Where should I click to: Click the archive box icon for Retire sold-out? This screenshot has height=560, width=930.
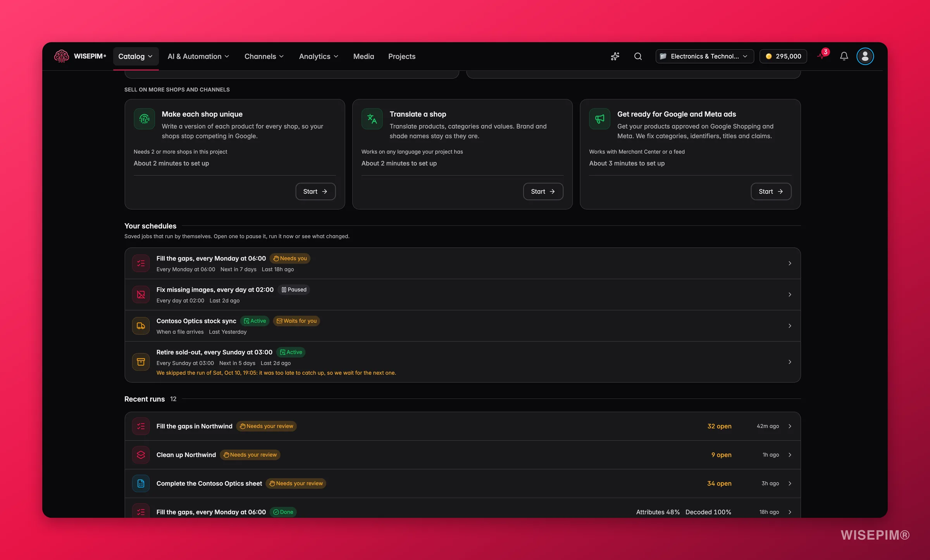point(141,362)
